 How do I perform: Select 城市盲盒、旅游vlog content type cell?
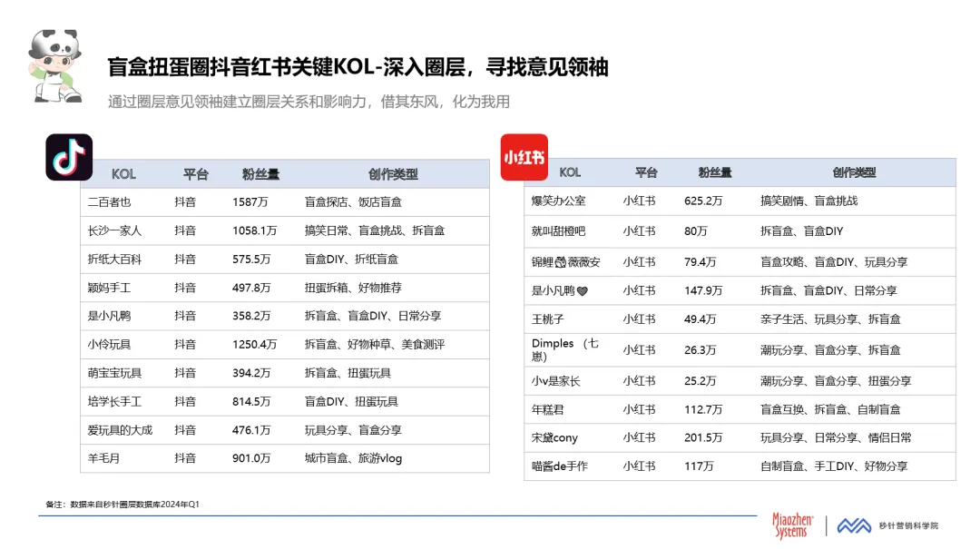pyautogui.click(x=353, y=458)
